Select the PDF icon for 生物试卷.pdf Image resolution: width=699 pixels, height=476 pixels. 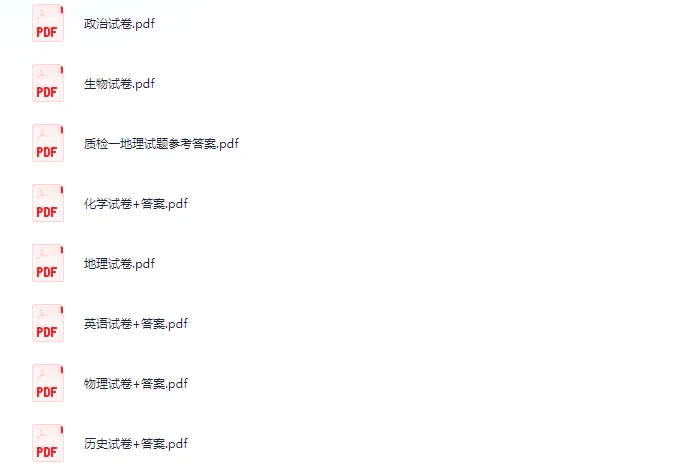coord(48,83)
